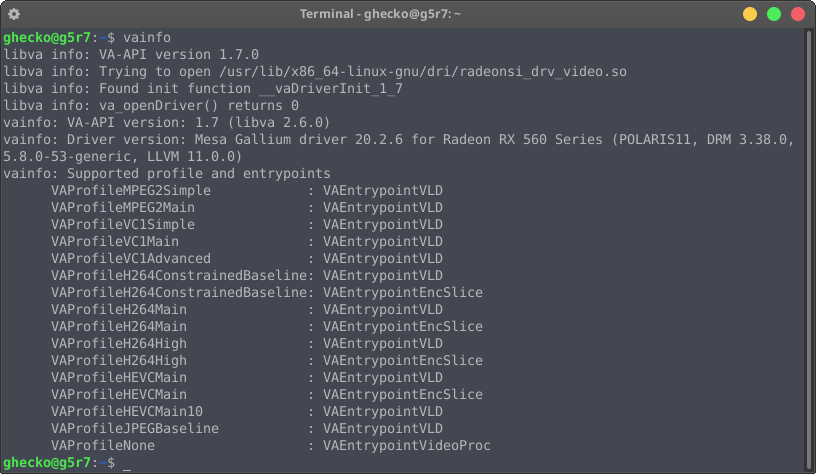
Task: Click VAEntrypointVideoProc on the last profile line
Action: coord(406,446)
